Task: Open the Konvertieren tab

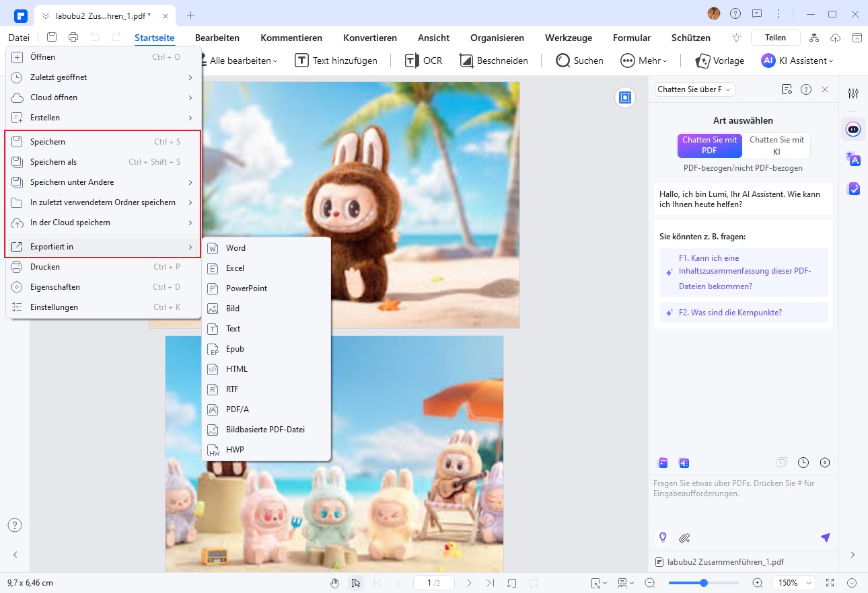Action: pyautogui.click(x=370, y=38)
